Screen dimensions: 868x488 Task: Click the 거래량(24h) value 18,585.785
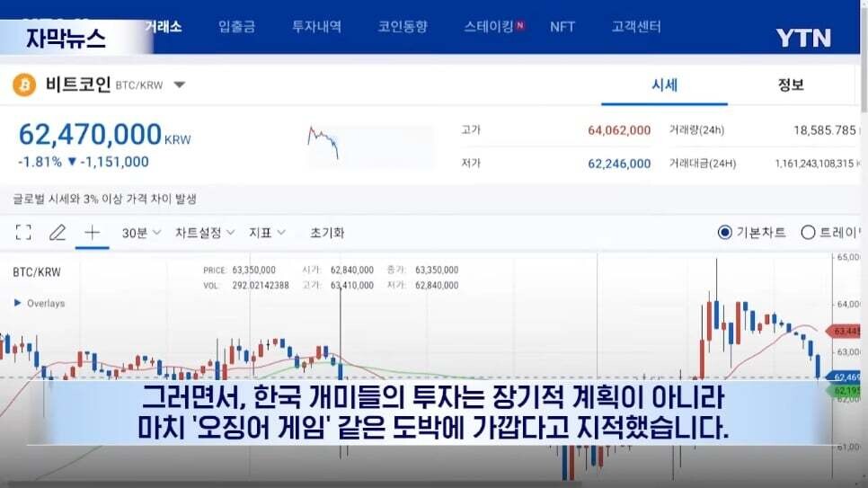tap(825, 130)
